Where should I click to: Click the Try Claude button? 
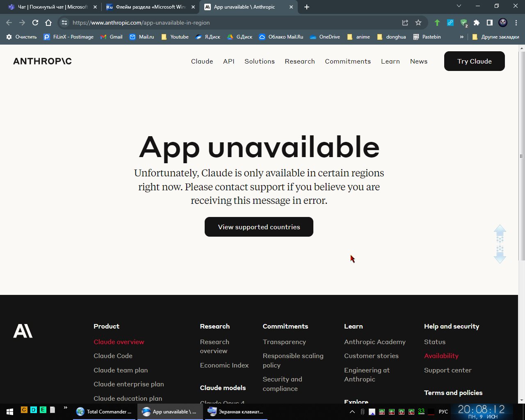(x=474, y=61)
